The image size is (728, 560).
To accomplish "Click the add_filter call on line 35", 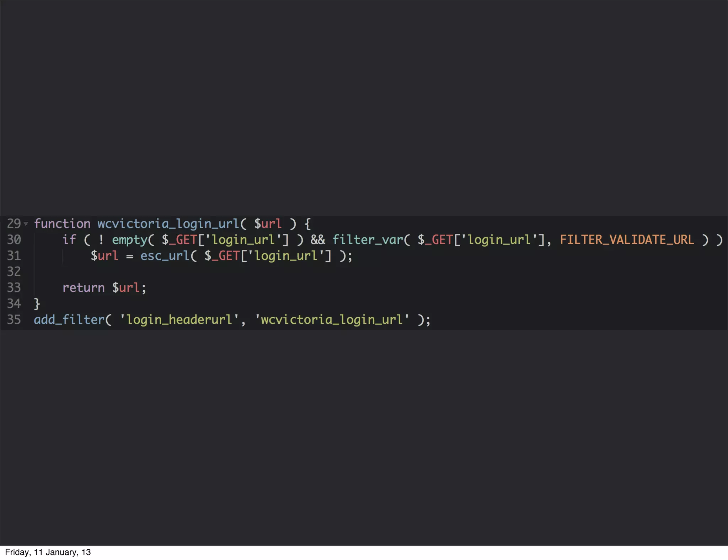I will [x=69, y=319].
